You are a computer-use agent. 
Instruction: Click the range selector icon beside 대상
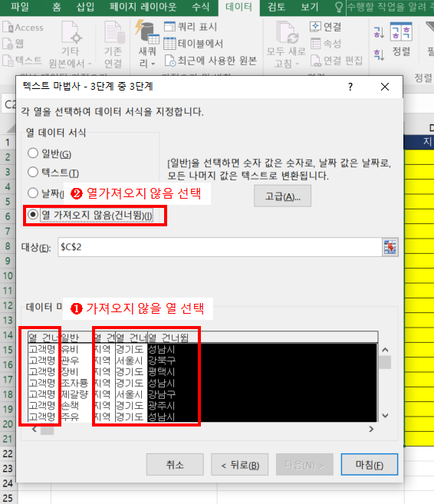pos(390,247)
